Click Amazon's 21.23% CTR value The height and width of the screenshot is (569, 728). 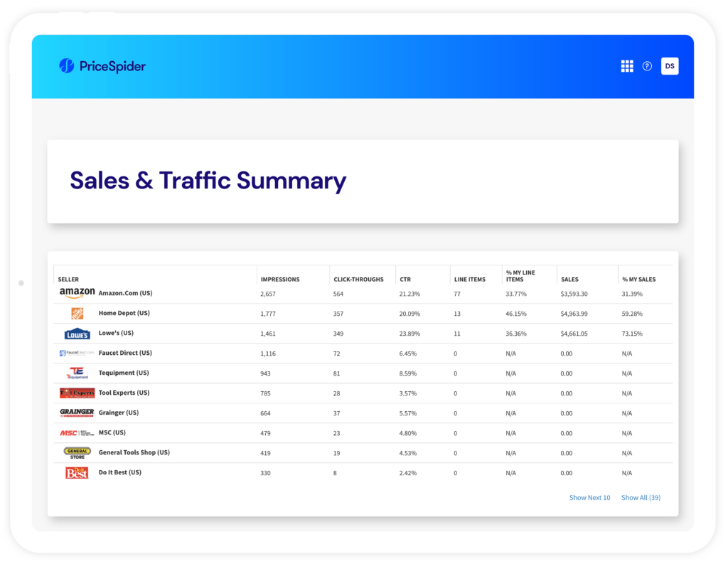point(409,294)
